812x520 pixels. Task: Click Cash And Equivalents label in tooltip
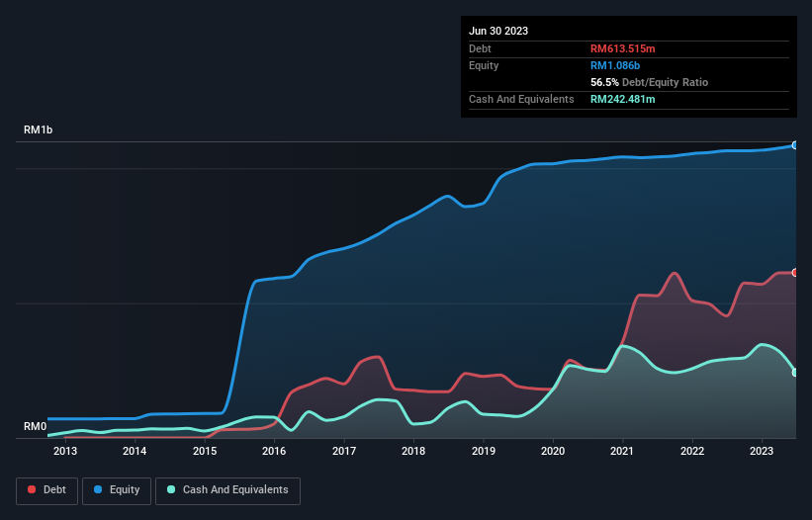tap(521, 99)
